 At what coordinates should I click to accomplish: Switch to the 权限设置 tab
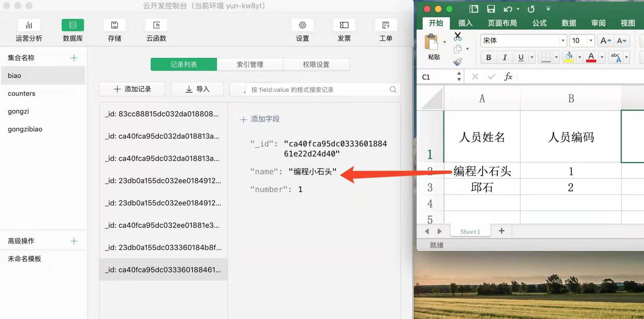click(316, 64)
